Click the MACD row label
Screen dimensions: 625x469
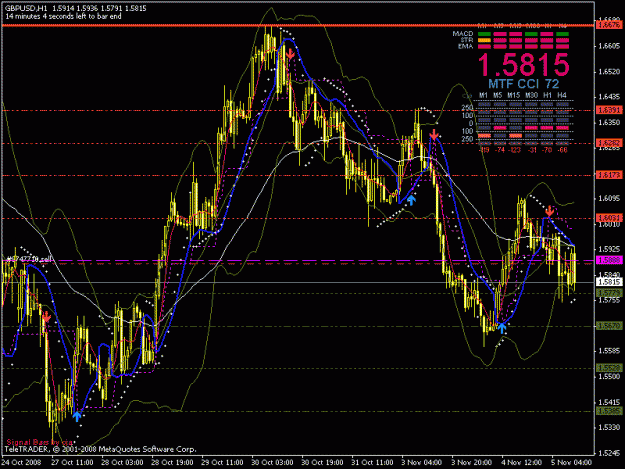click(x=462, y=34)
